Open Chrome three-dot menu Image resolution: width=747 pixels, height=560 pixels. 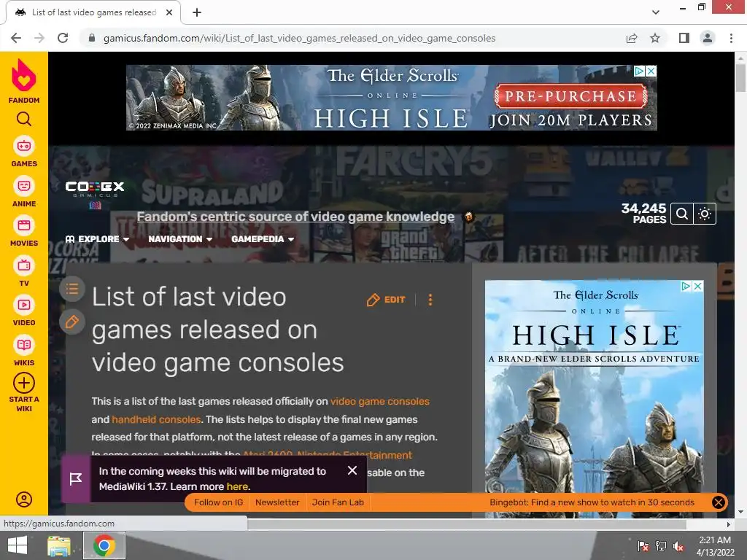tap(731, 38)
